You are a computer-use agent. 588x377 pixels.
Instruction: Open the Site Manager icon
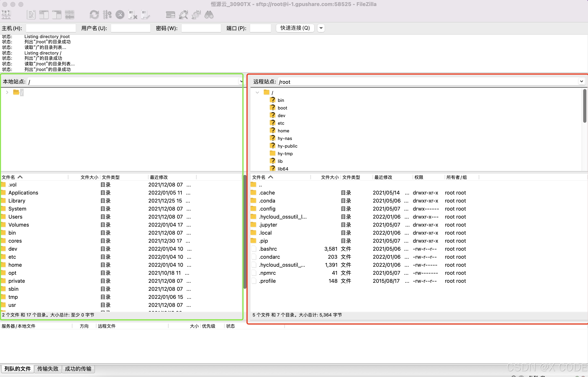coord(6,15)
